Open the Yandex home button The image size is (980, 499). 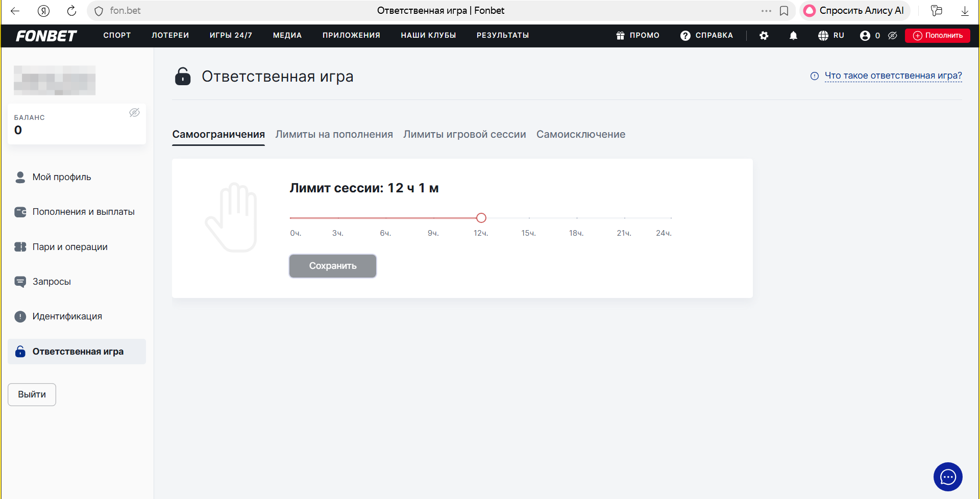coord(44,11)
